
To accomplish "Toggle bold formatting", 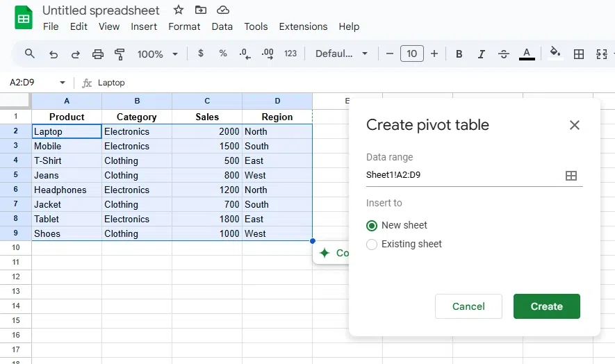I will tap(459, 54).
